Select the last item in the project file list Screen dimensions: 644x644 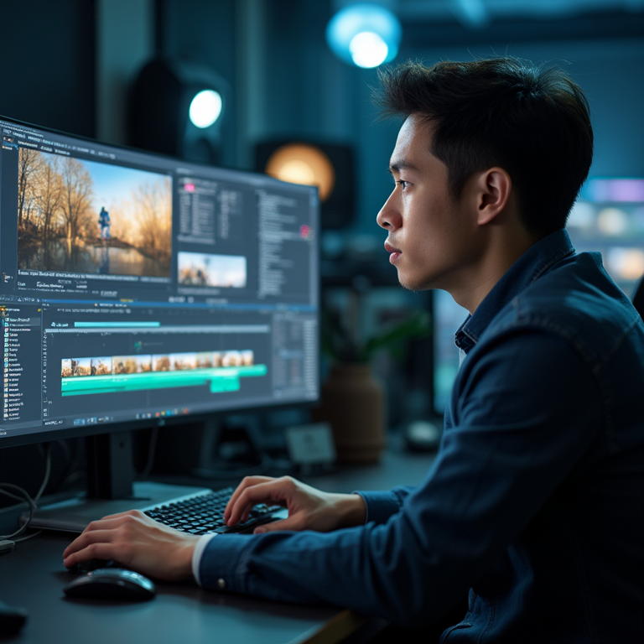point(13,416)
